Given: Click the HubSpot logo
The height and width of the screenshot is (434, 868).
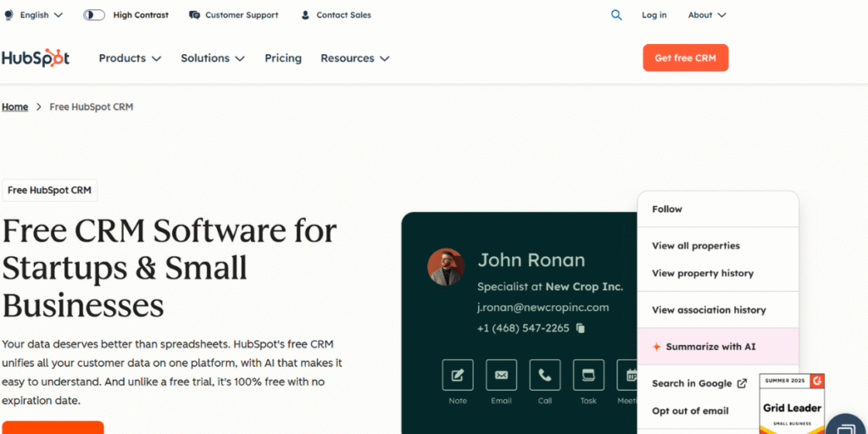Looking at the screenshot, I should (x=35, y=58).
